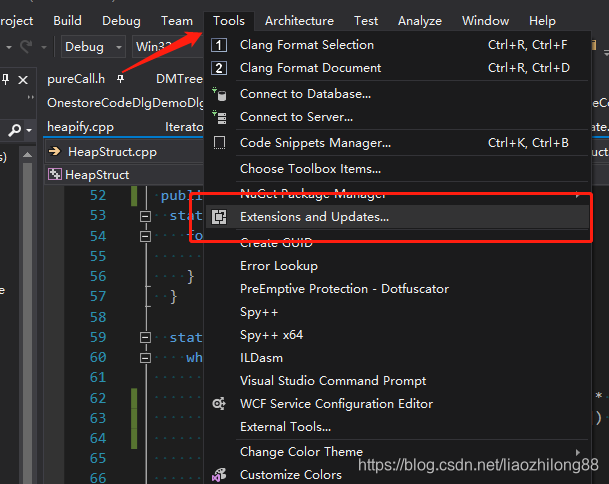The height and width of the screenshot is (484, 609).
Task: Click Clang Format Document menu entry
Action: click(397, 68)
